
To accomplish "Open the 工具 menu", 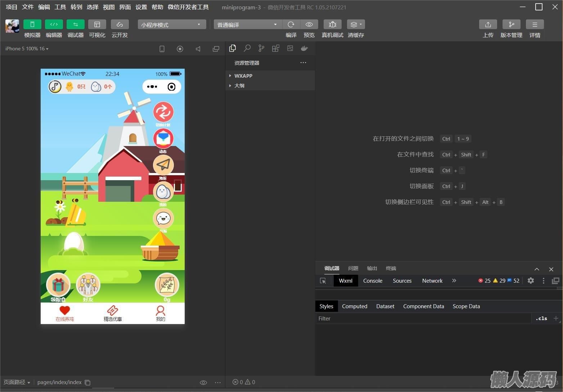I will 60,7.
